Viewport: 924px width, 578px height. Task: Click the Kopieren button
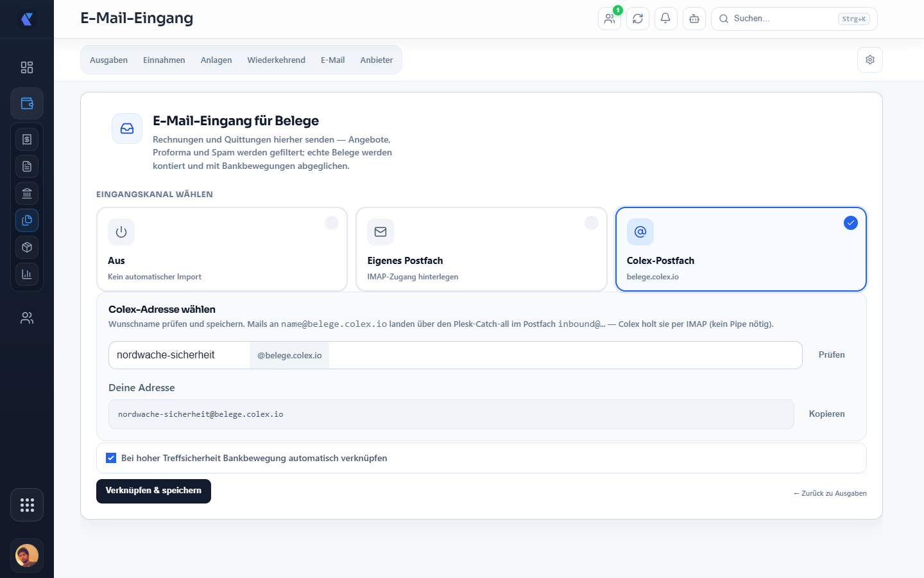(x=827, y=414)
